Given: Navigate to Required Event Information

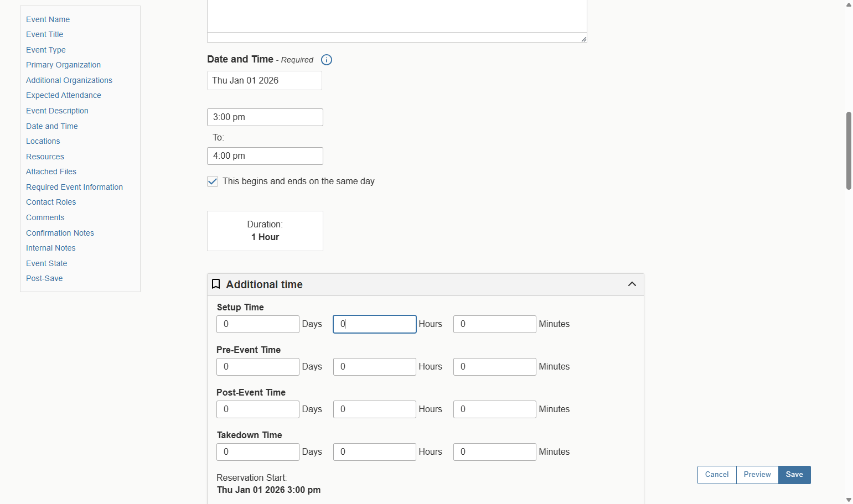Looking at the screenshot, I should point(74,187).
